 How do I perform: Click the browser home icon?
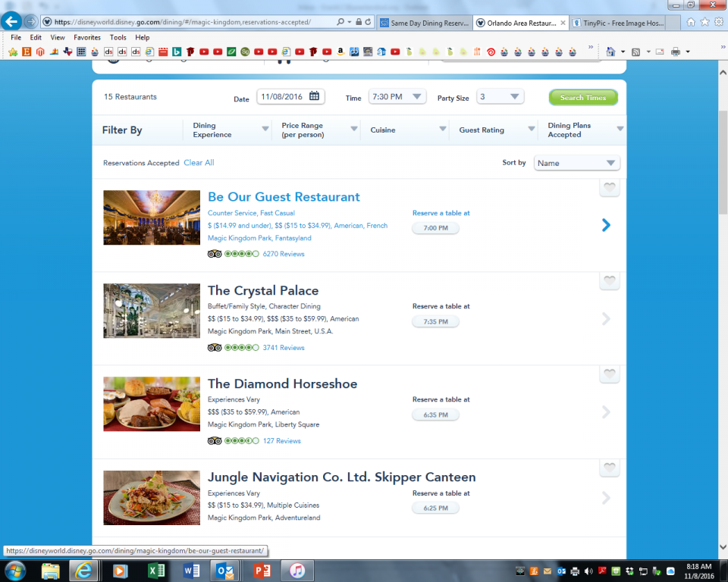(x=691, y=22)
